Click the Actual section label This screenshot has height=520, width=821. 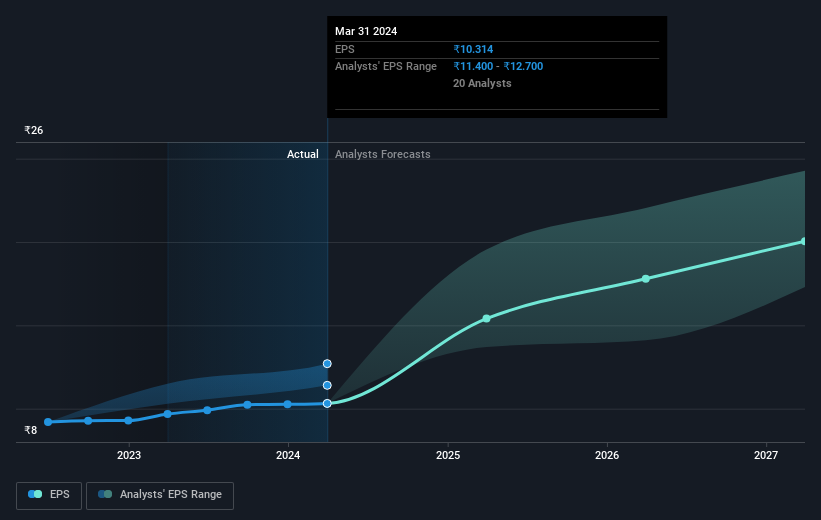pyautogui.click(x=303, y=154)
